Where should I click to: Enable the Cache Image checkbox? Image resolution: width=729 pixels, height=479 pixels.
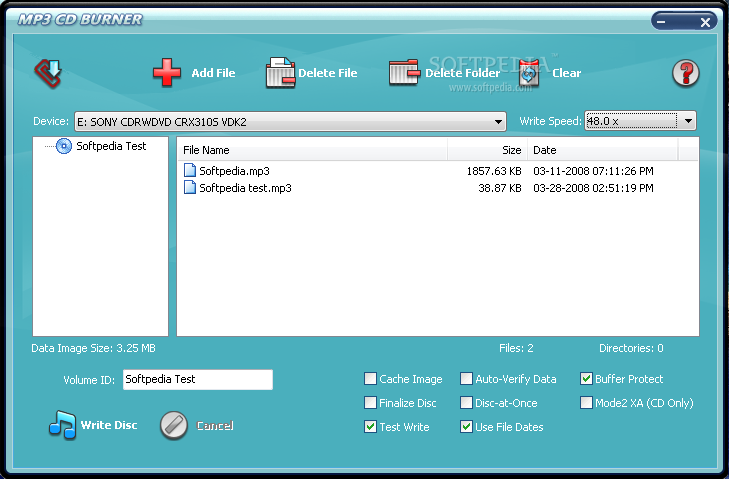tap(370, 379)
